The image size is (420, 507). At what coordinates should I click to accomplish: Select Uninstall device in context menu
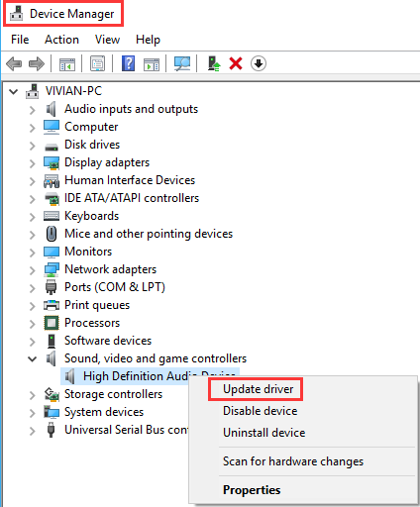coord(263,433)
